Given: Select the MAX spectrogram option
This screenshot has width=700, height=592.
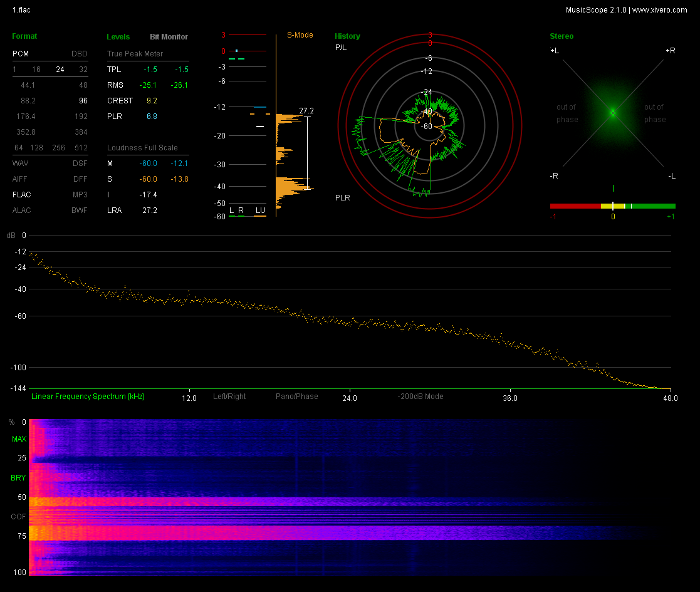Looking at the screenshot, I should [19, 439].
